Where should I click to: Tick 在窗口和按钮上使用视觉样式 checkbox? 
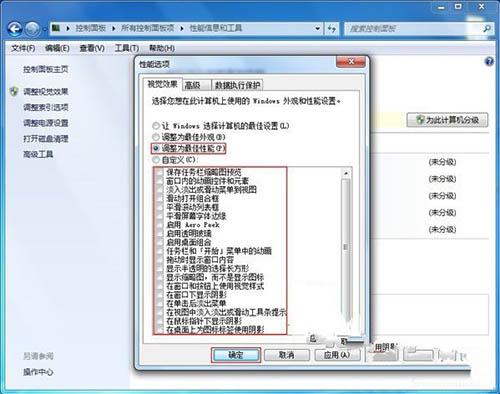point(160,286)
